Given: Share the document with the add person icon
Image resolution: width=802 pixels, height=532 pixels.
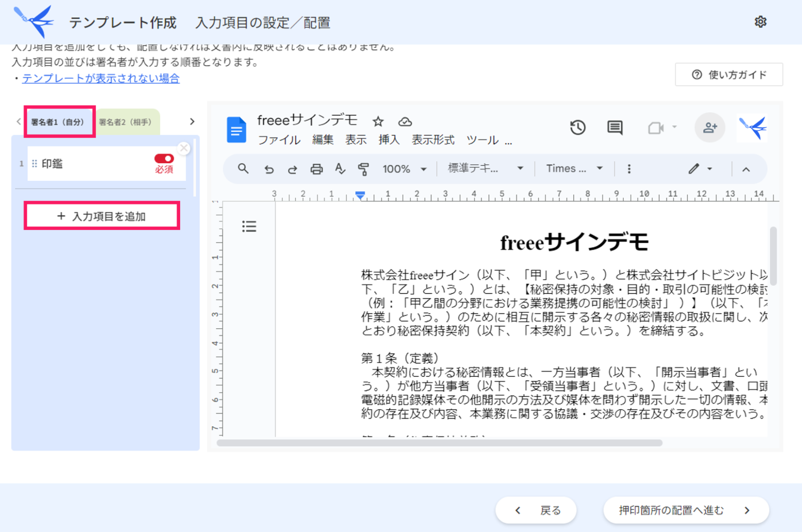Looking at the screenshot, I should pos(710,128).
